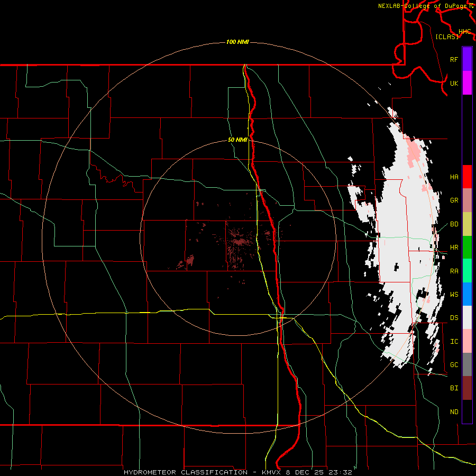Click the HHC product label
The height and width of the screenshot is (476, 476).
pyautogui.click(x=464, y=32)
